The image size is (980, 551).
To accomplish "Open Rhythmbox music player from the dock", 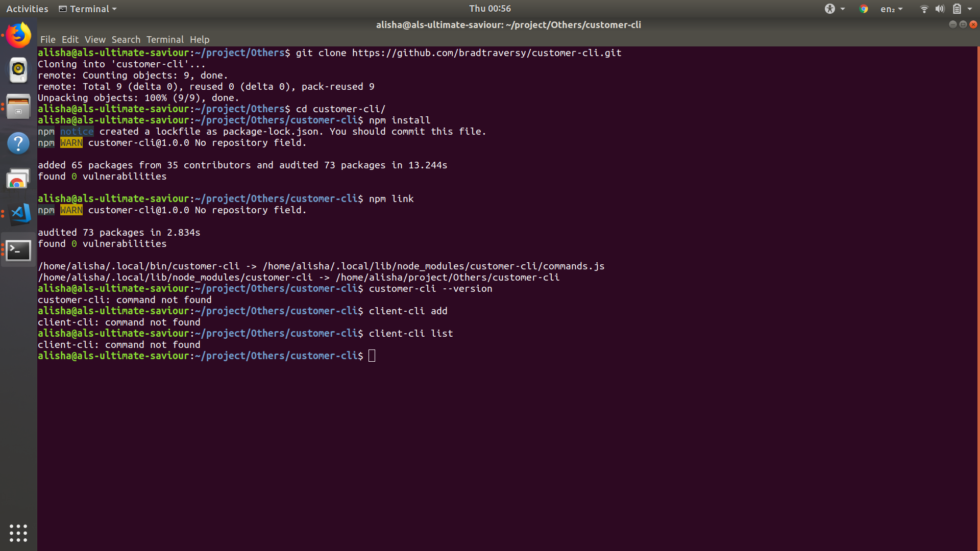I will coord(18,70).
